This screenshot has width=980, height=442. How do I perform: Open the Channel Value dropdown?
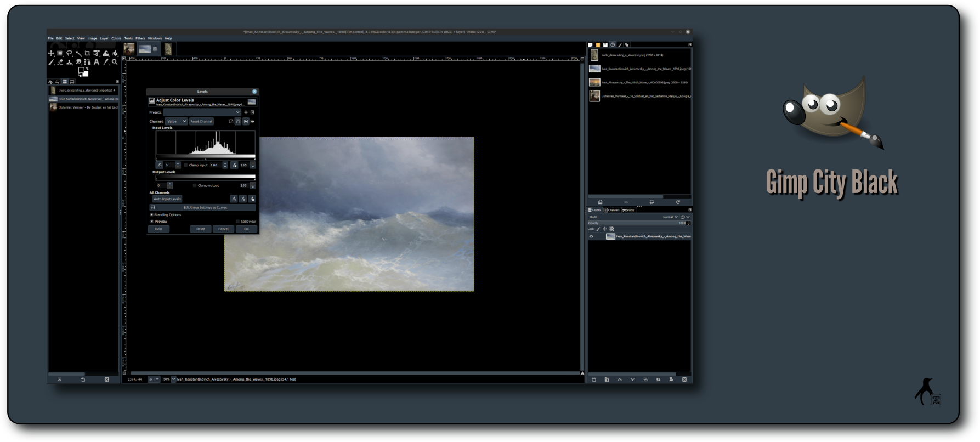tap(176, 122)
